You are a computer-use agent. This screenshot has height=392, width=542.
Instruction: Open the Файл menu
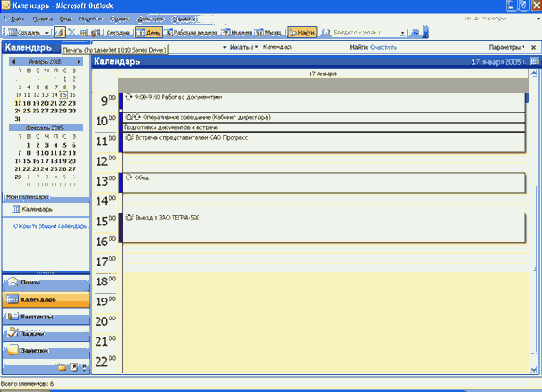click(16, 19)
